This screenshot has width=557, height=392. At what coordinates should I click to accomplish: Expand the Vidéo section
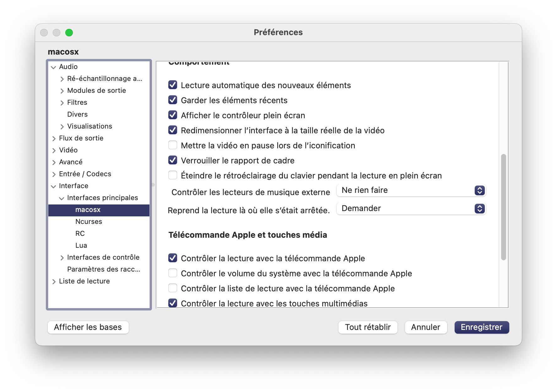coord(54,151)
